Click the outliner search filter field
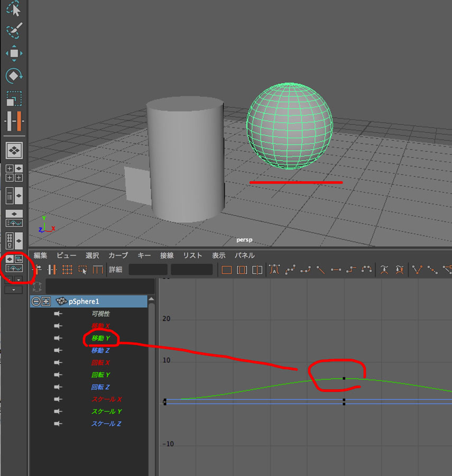This screenshot has width=452, height=476. (x=100, y=286)
